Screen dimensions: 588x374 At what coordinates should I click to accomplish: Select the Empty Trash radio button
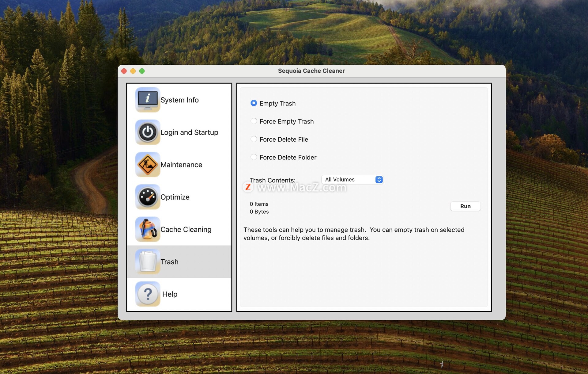(254, 103)
